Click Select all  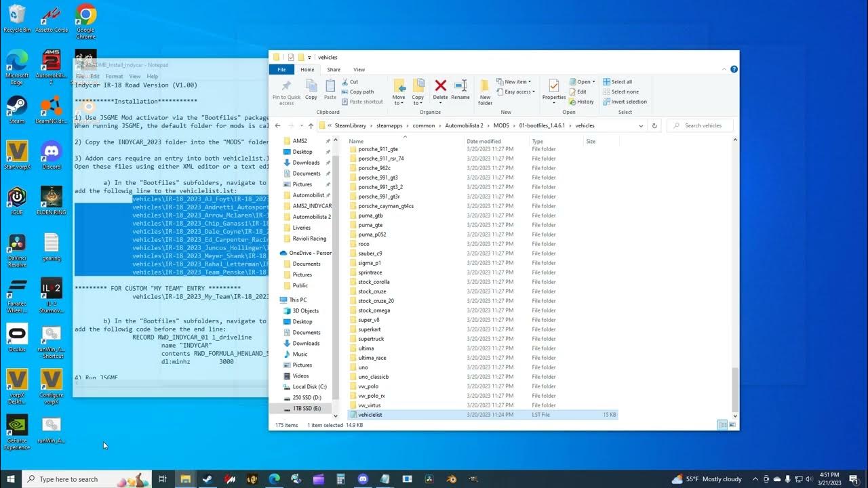tap(617, 82)
